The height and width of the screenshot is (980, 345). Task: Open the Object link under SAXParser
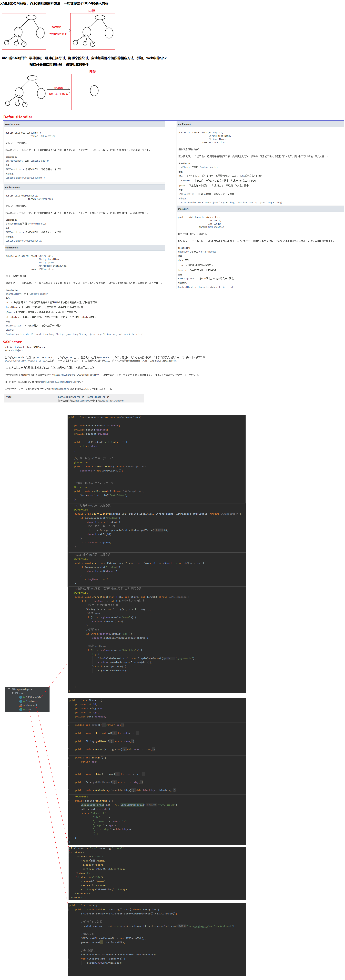19,350
